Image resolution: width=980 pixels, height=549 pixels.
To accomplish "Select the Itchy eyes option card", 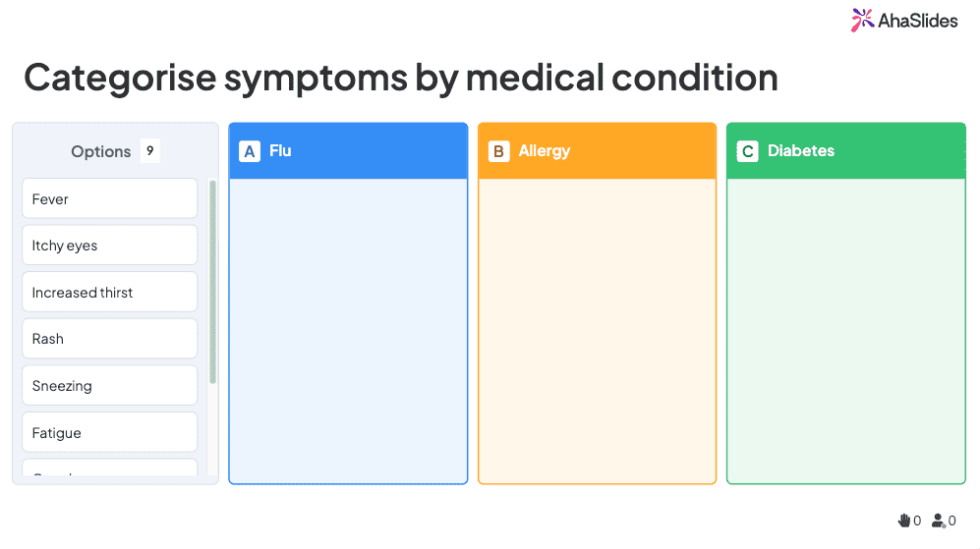I will coord(109,246).
